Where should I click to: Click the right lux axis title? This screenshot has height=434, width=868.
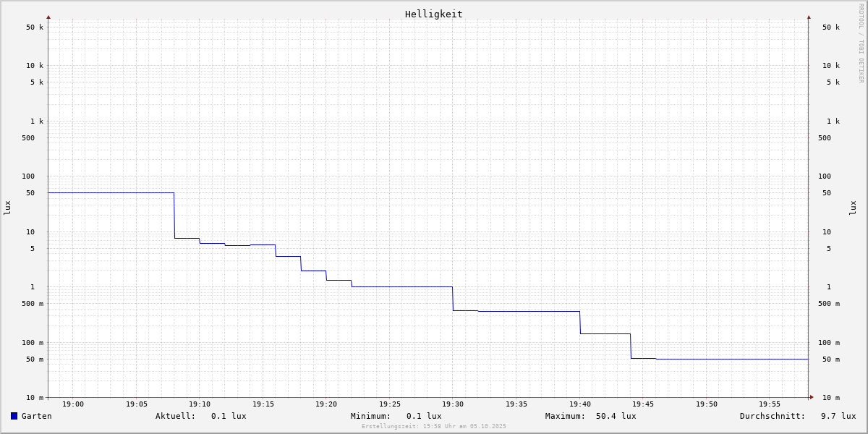853,208
